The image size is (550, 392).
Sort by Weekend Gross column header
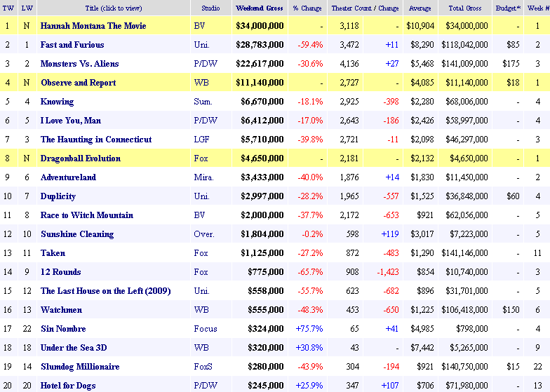pyautogui.click(x=259, y=8)
